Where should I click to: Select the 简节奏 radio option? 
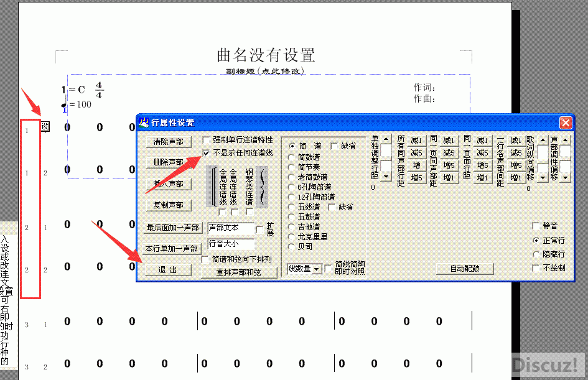pos(291,167)
